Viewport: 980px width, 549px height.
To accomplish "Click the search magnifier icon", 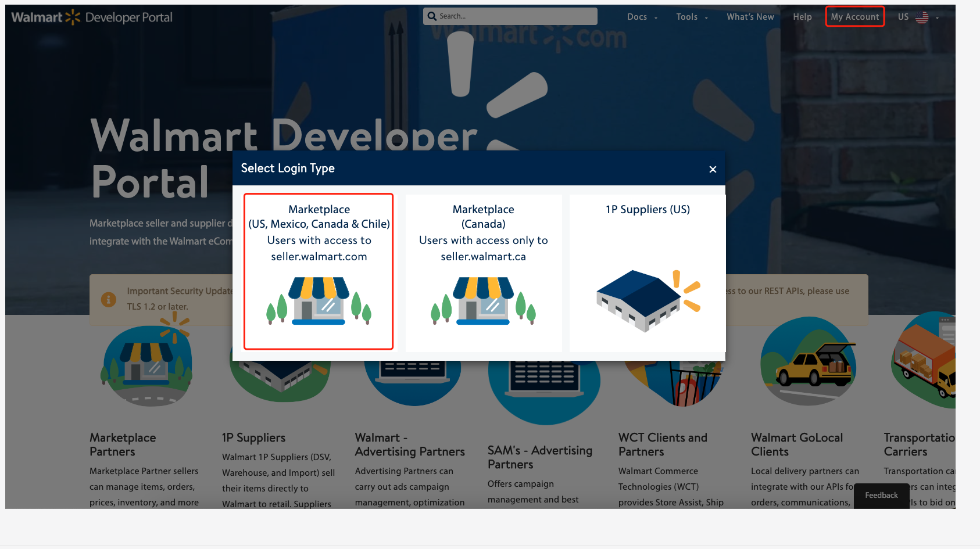I will click(x=432, y=16).
